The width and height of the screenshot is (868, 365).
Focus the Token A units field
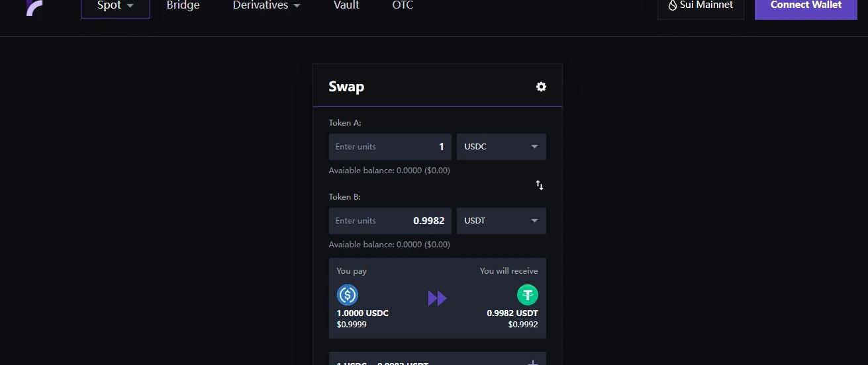tap(390, 147)
